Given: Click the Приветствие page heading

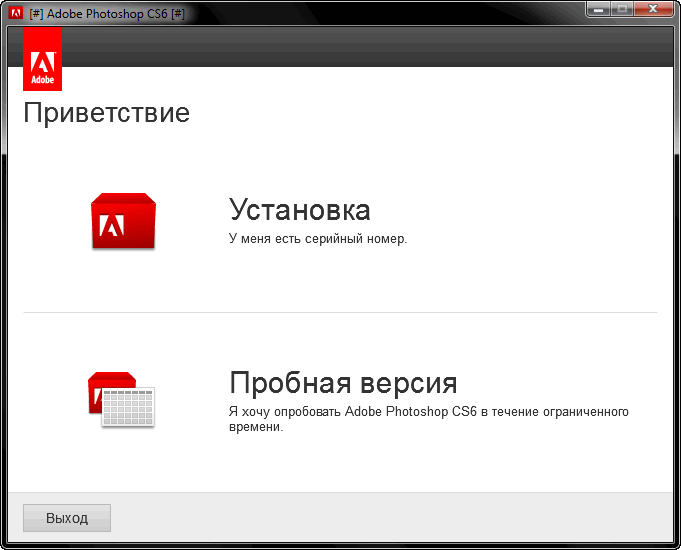Looking at the screenshot, I should (x=106, y=112).
